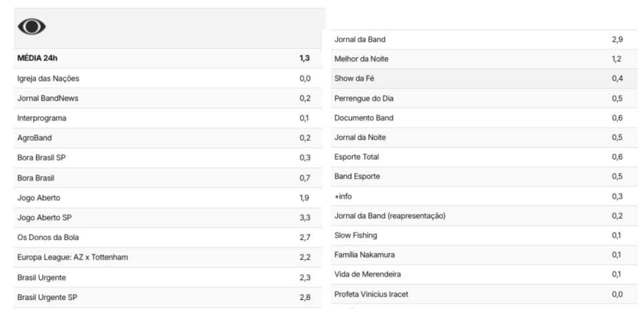Select the Profeta Vinicius Iracet row
Viewport: 644px width, 322px height.
pyautogui.click(x=484, y=294)
